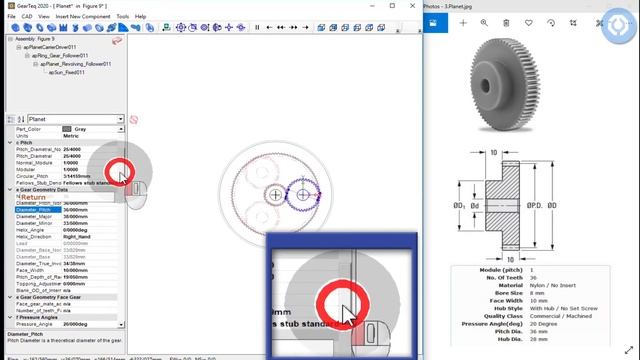Click the gray Part_Color swatch
Screen dimensions: 640x360
[67, 129]
